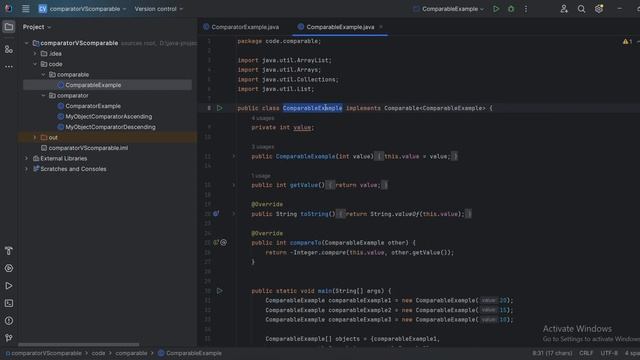The height and width of the screenshot is (360, 640).
Task: Click run gutter icon beside main method
Action: click(220, 291)
